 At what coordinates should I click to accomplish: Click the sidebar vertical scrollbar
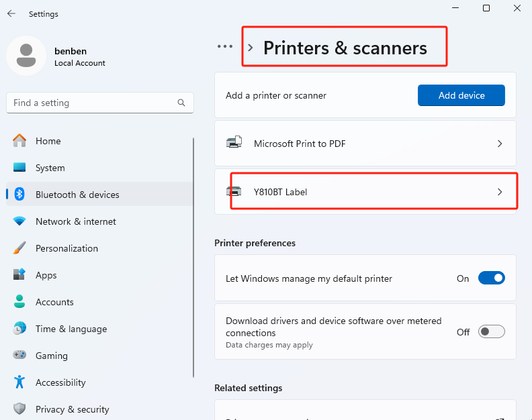[193, 258]
